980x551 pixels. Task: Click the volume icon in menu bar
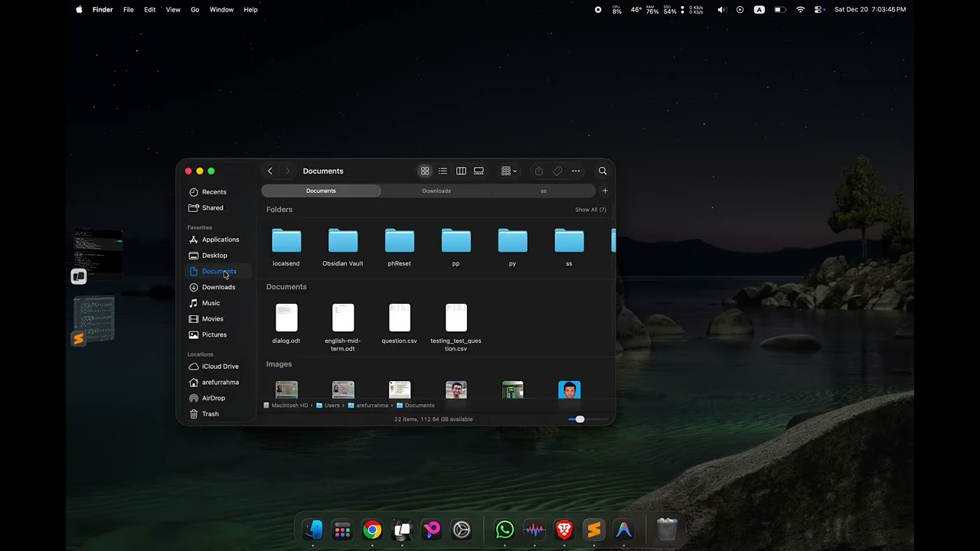click(x=721, y=9)
